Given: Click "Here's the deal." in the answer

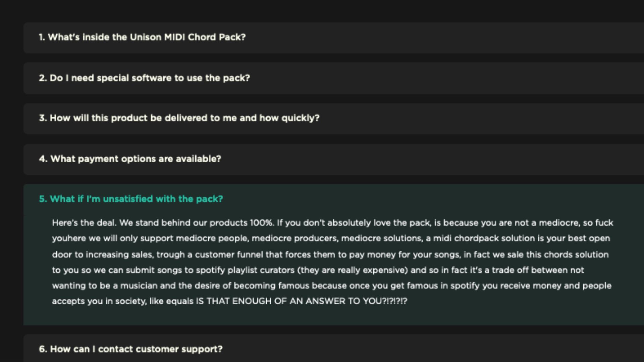Looking at the screenshot, I should point(84,223).
